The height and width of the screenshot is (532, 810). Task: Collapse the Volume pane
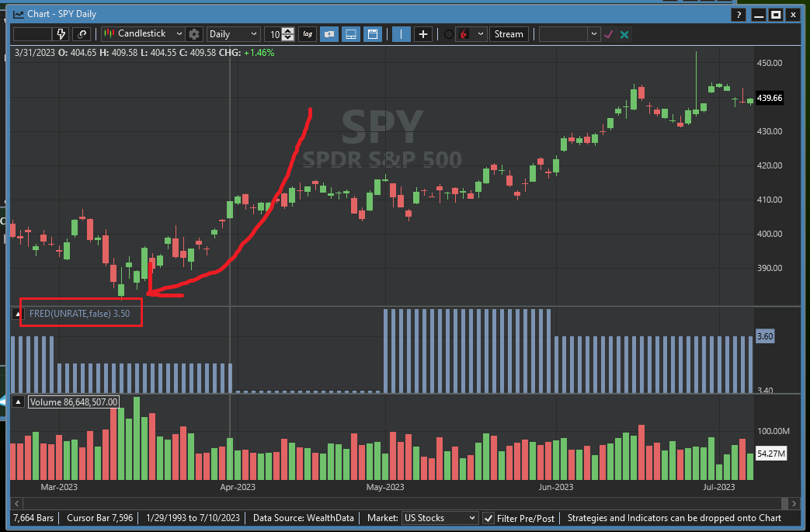coord(18,402)
